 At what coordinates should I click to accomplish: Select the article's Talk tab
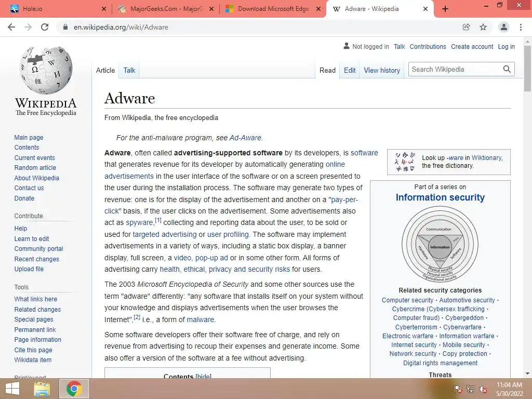click(x=129, y=70)
